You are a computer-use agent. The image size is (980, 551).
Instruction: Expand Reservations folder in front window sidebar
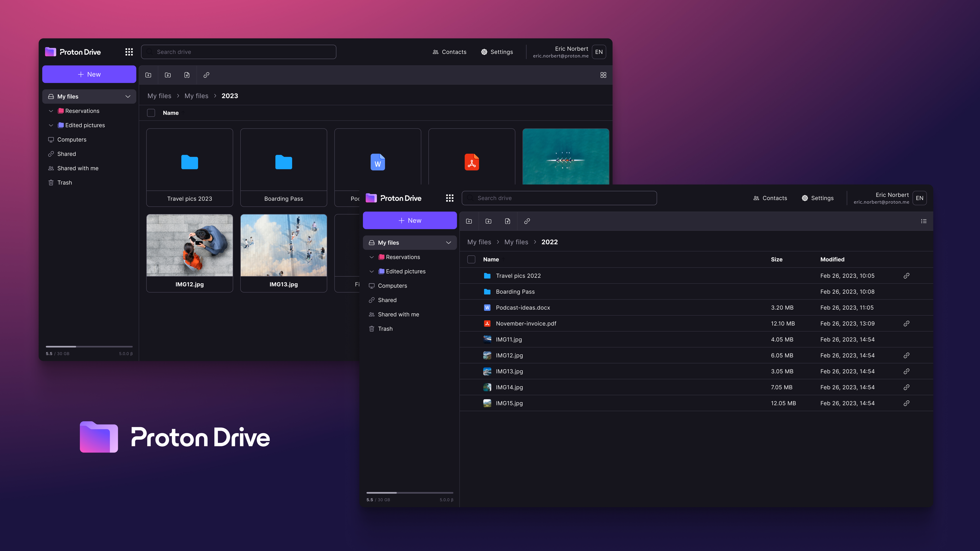(372, 257)
